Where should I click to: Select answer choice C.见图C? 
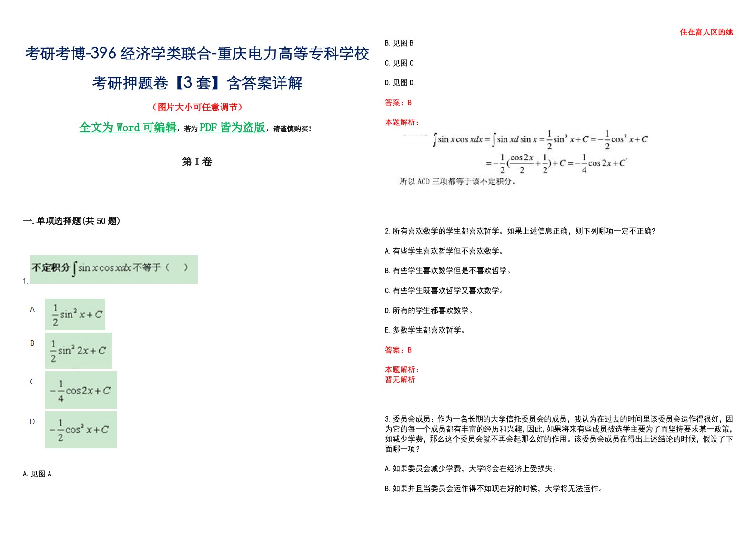click(x=399, y=63)
